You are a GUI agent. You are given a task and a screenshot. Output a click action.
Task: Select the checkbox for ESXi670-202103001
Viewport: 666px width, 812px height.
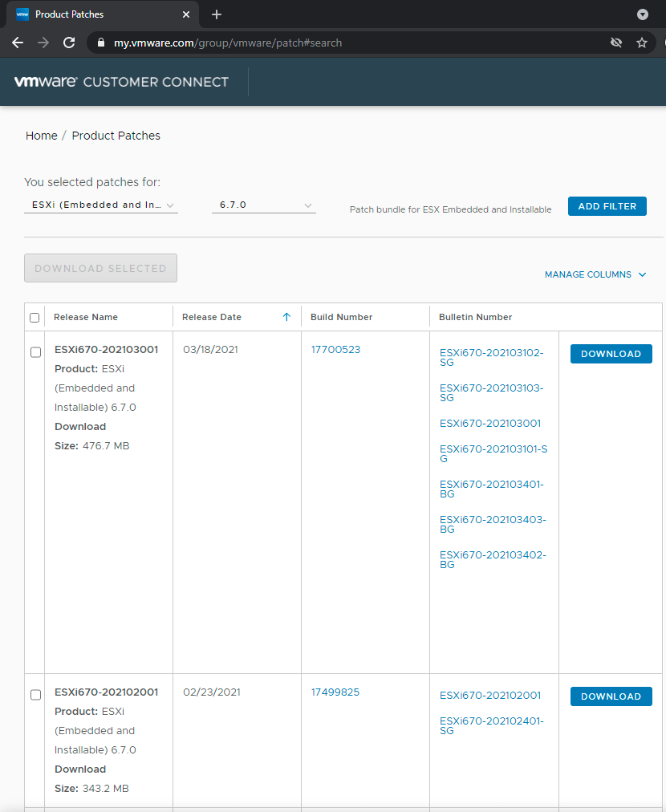pyautogui.click(x=35, y=351)
